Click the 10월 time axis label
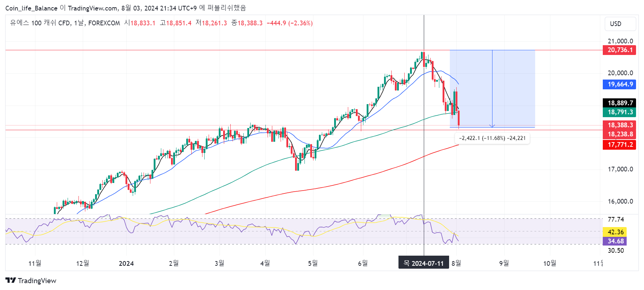 coord(550,263)
